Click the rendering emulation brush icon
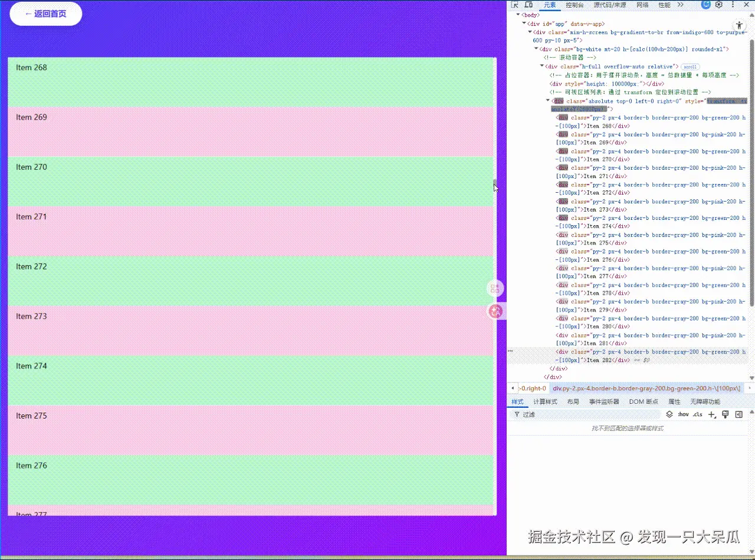The image size is (755, 560). [726, 414]
